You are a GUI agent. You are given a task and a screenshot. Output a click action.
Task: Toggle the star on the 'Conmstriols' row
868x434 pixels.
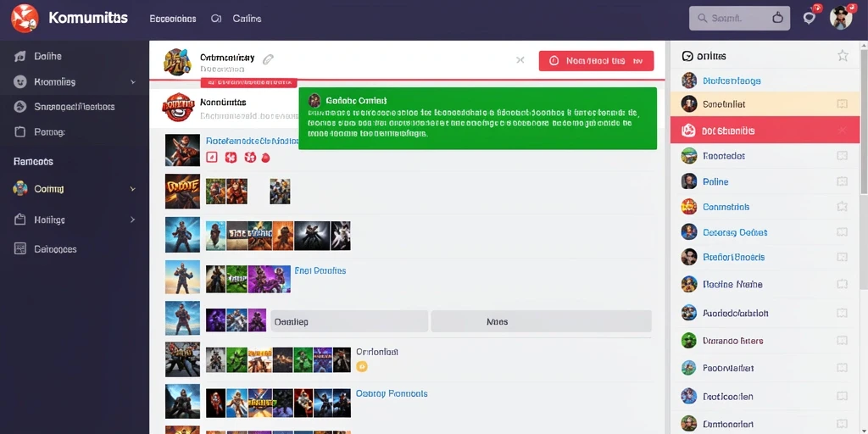pyautogui.click(x=842, y=207)
